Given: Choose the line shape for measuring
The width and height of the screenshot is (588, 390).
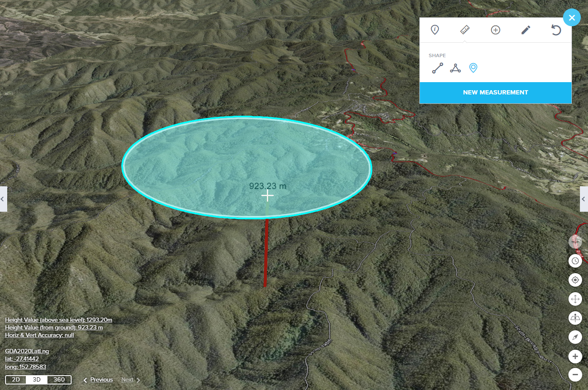Looking at the screenshot, I should pos(438,68).
